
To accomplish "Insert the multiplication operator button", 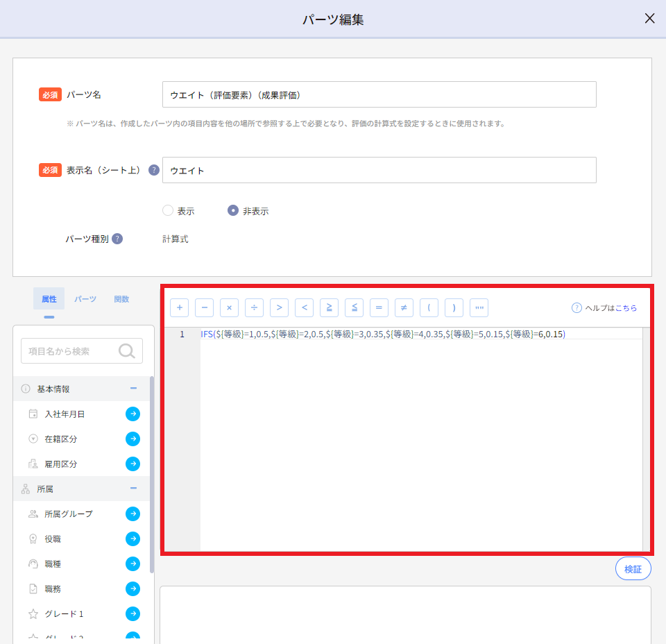I will pyautogui.click(x=229, y=307).
